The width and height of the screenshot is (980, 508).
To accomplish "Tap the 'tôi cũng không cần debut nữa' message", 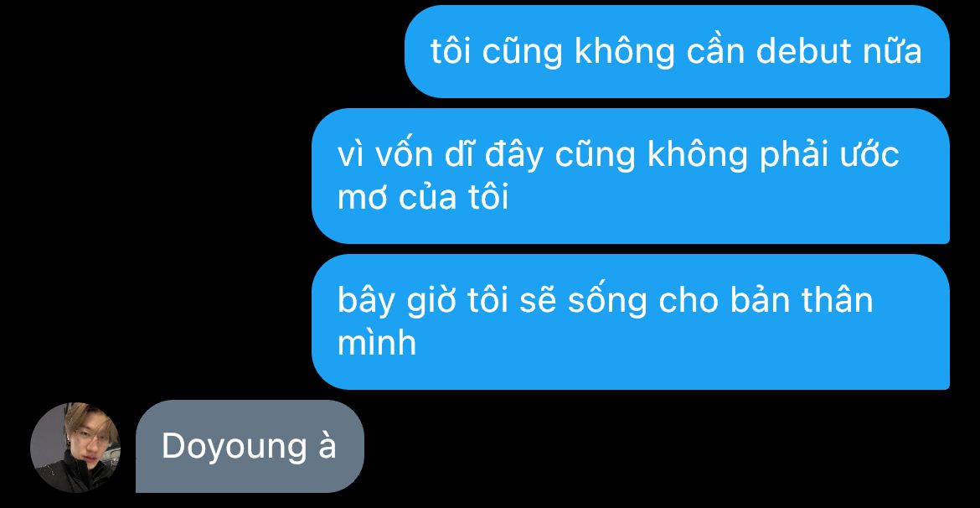I will (677, 51).
